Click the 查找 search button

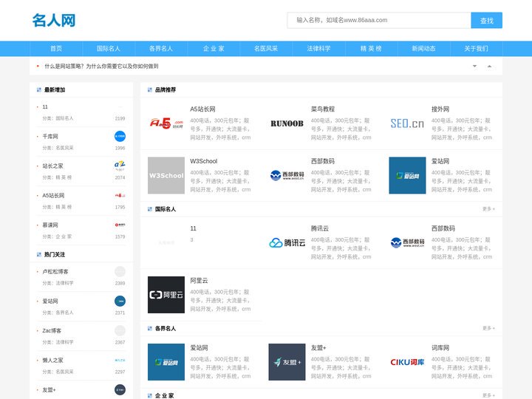click(x=486, y=21)
